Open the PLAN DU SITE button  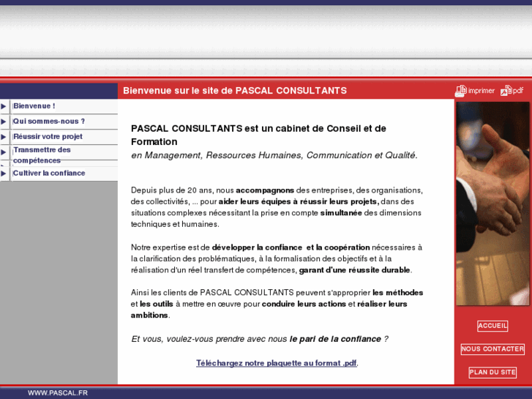(x=492, y=373)
